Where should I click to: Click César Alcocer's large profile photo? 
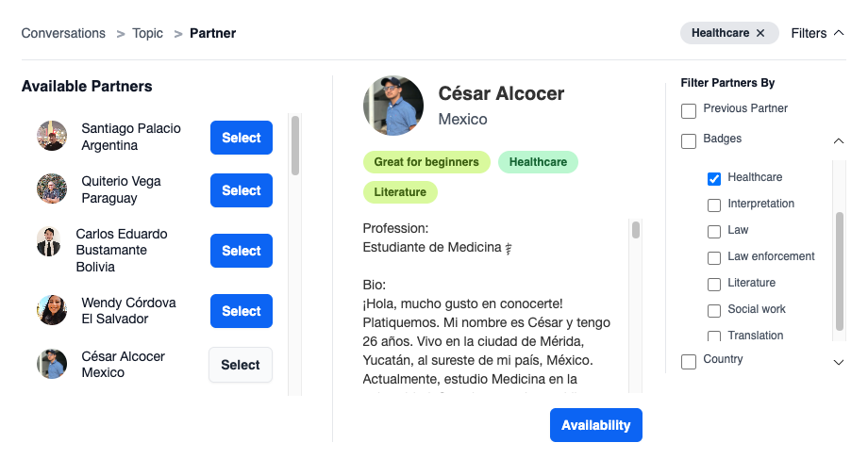[393, 106]
